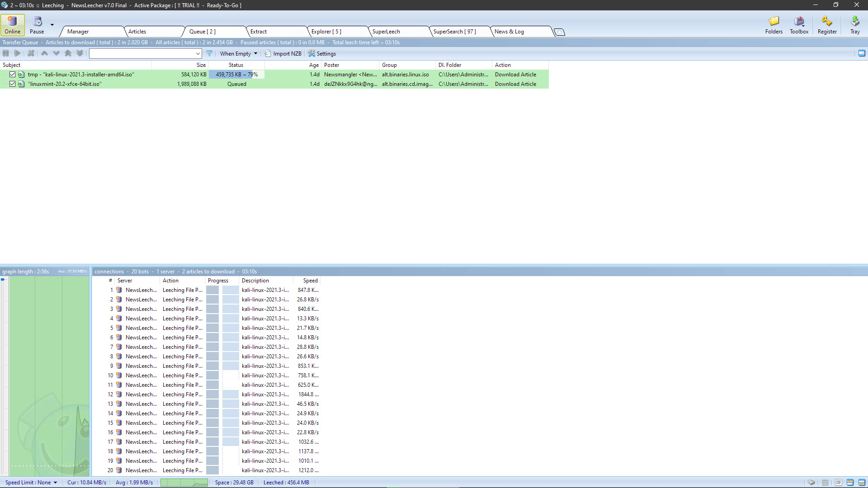Click the file icon of the kali-linux article
This screenshot has width=868, height=488.
click(x=21, y=75)
